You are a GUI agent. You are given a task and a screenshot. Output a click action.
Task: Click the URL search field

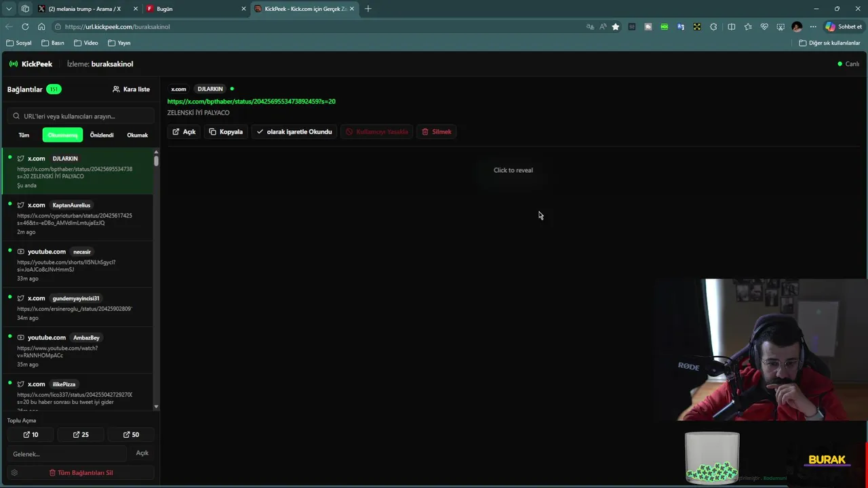pos(80,116)
